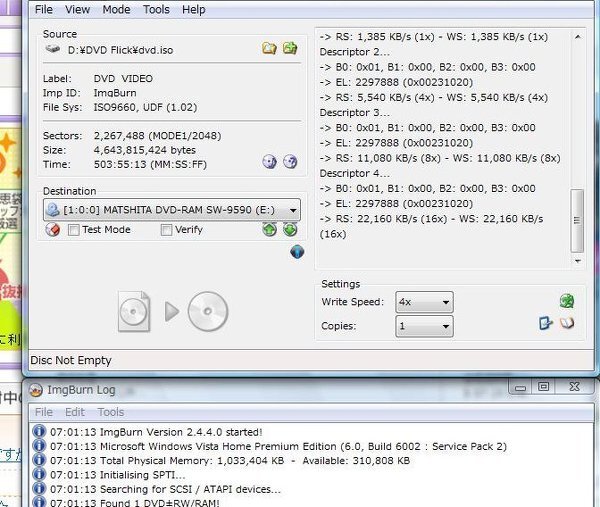Open the Help menu
Viewport: 600px width, 507px height.
pos(194,9)
